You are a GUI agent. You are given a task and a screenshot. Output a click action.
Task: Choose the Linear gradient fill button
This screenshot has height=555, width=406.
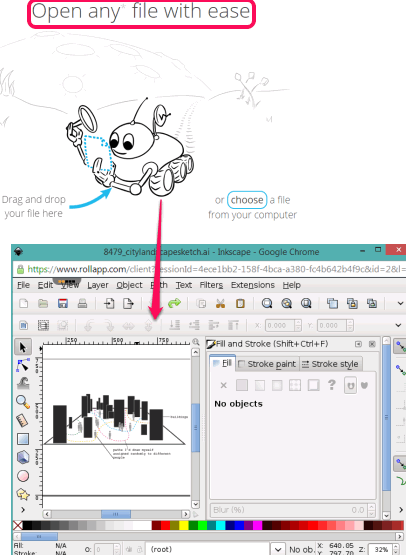[260, 385]
